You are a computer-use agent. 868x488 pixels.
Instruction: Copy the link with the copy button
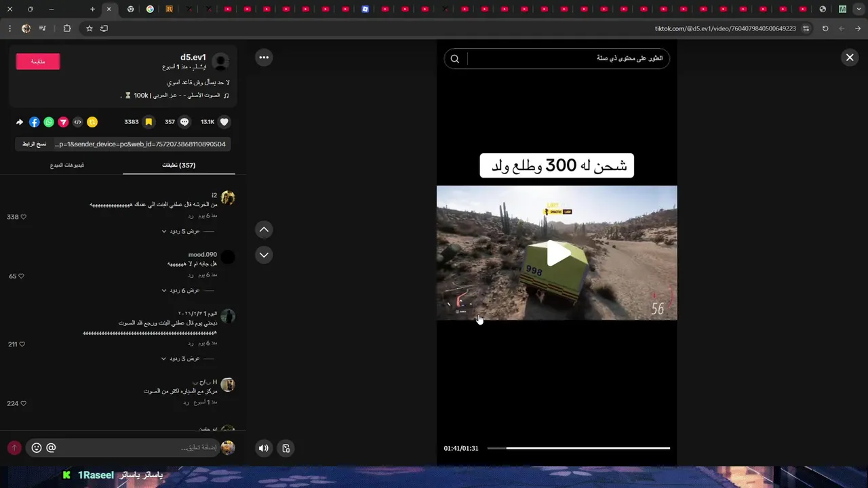34,144
